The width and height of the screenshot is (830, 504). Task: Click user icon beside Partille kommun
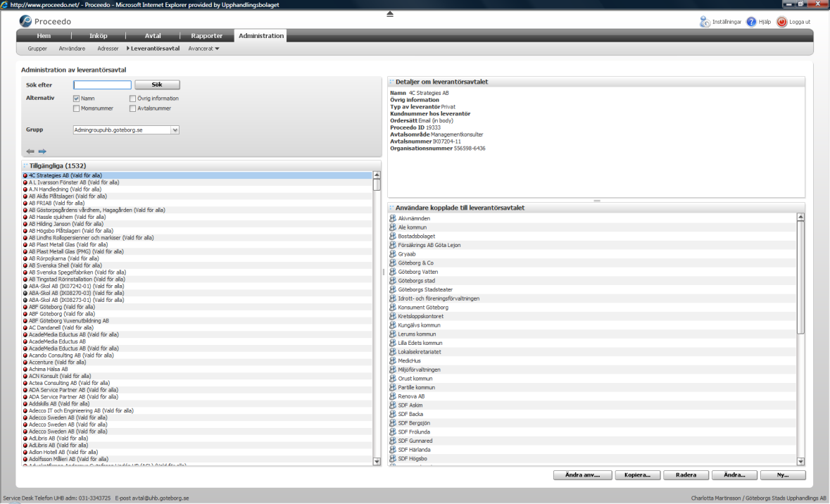coord(393,388)
